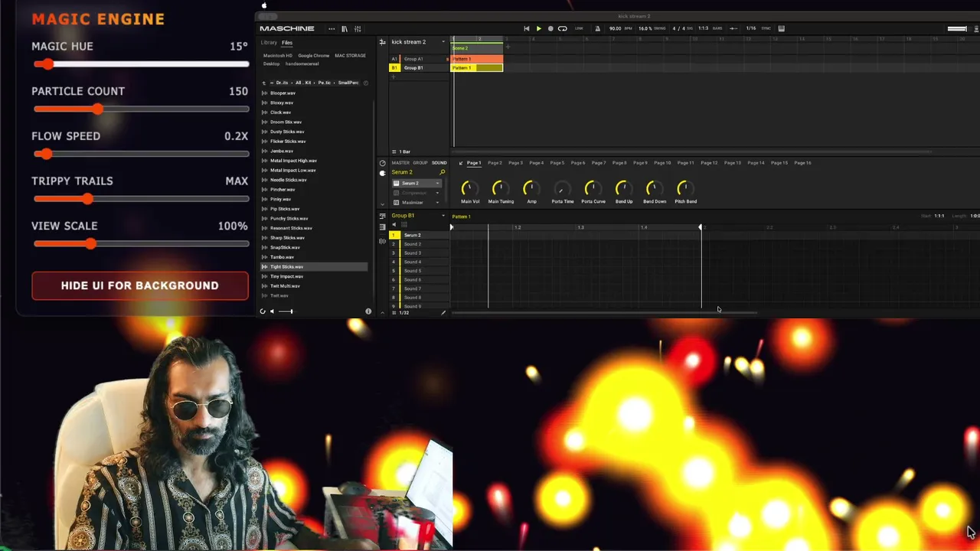This screenshot has height=551, width=980.
Task: Click the arranger view toggle icon
Action: tap(383, 42)
